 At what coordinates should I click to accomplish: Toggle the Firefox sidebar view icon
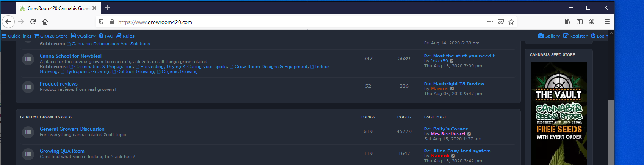pyautogui.click(x=579, y=22)
